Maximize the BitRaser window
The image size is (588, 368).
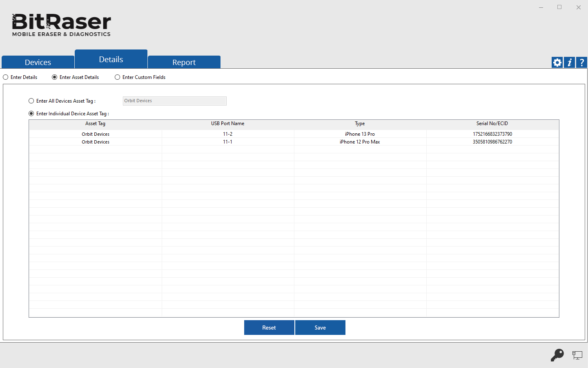click(559, 7)
